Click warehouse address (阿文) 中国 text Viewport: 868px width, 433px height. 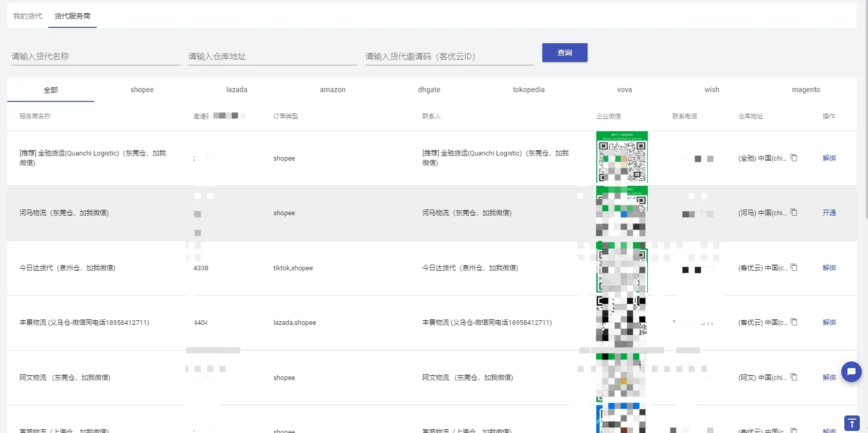tap(763, 377)
